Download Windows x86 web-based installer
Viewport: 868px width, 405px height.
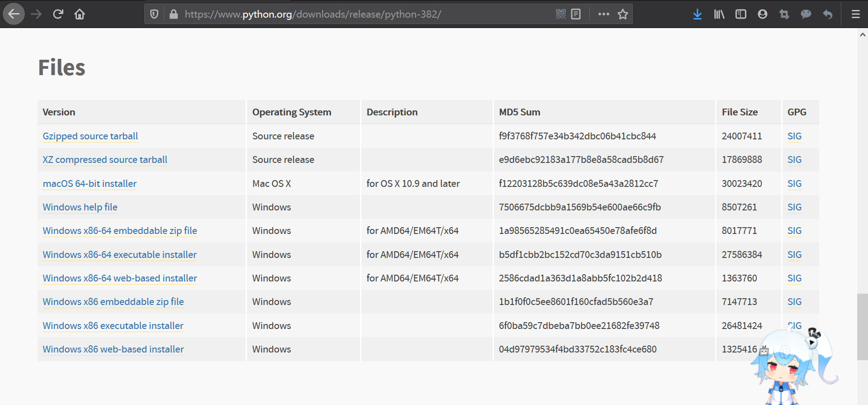pos(113,349)
